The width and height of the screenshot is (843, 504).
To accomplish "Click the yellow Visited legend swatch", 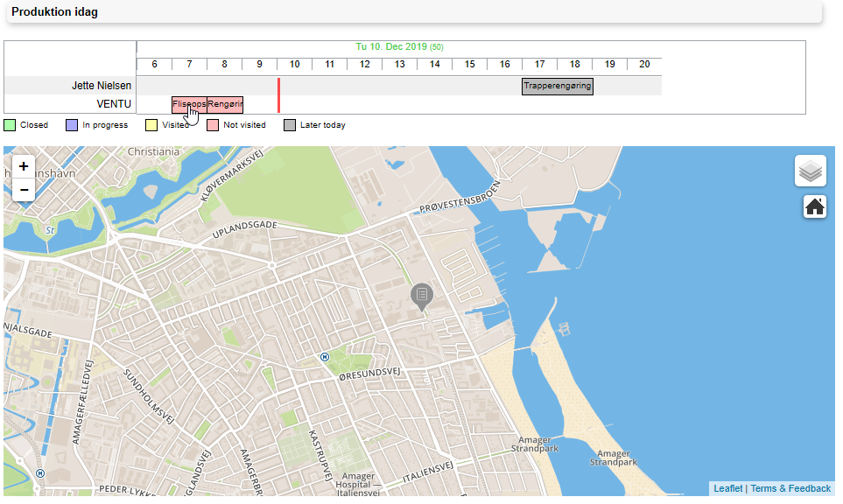I will 151,125.
